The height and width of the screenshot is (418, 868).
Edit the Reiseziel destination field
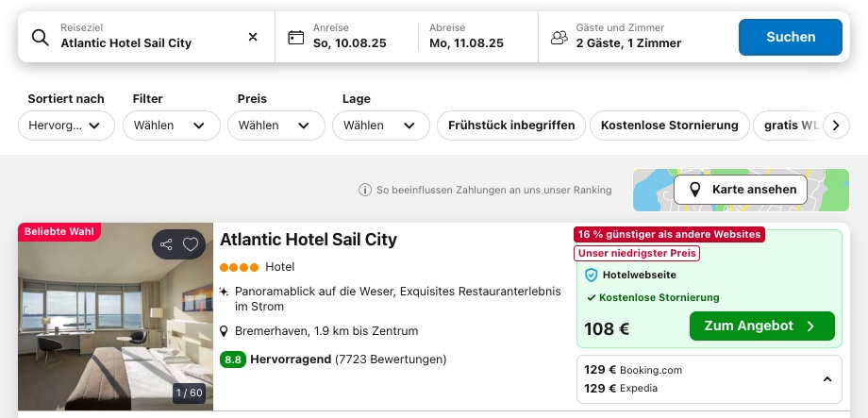(146, 37)
